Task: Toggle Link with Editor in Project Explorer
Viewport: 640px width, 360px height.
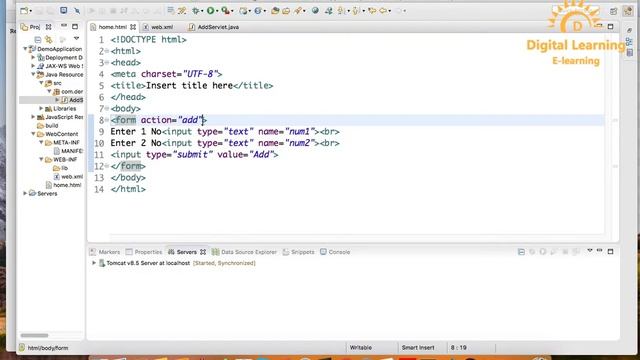Action: coord(49,39)
